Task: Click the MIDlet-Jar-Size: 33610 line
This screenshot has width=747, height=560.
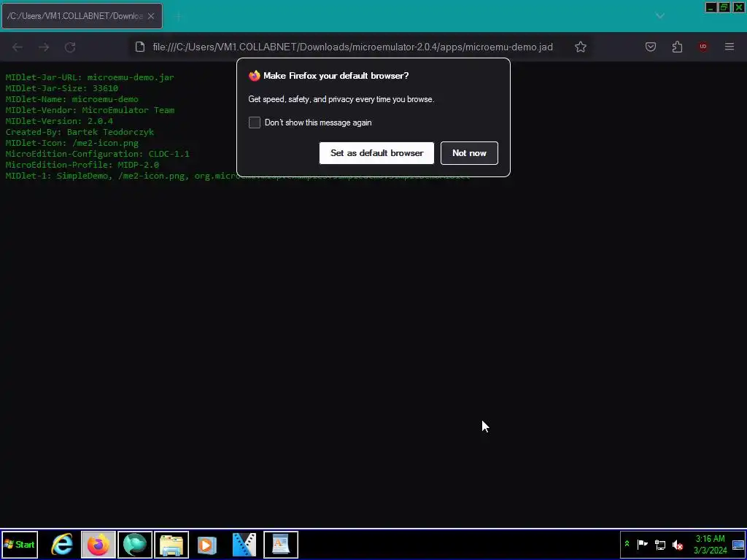Action: click(61, 88)
